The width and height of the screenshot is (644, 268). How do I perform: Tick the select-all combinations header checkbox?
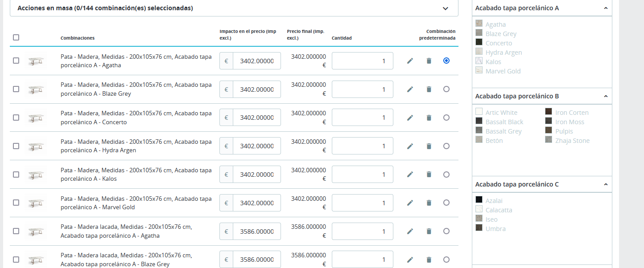point(16,38)
